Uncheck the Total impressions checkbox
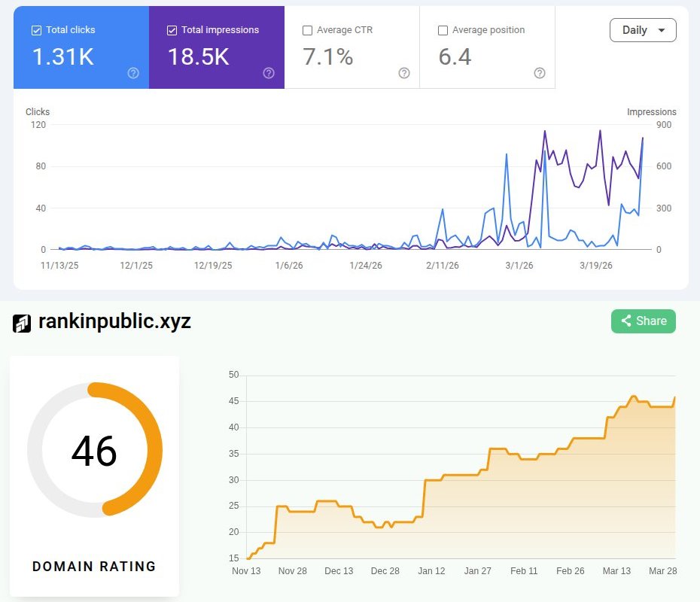This screenshot has width=700, height=602. point(172,30)
